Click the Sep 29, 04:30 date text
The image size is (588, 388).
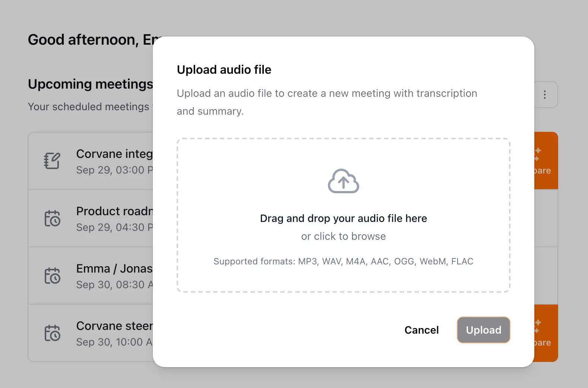pyautogui.click(x=114, y=228)
